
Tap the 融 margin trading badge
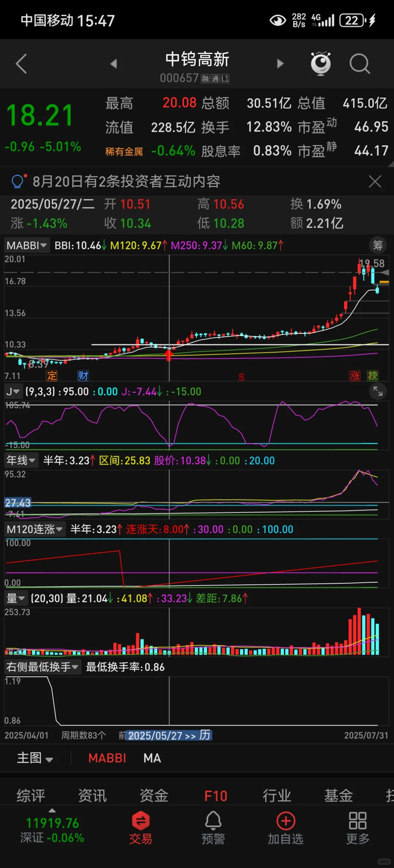click(205, 78)
